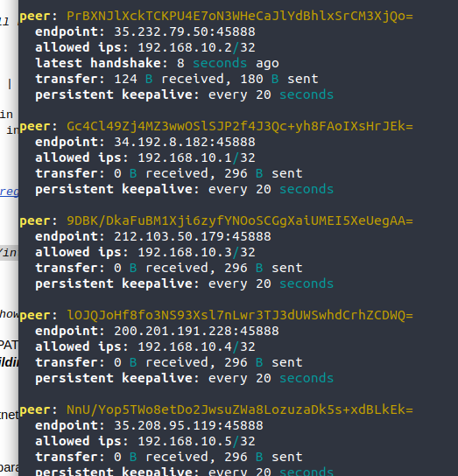This screenshot has height=476, width=458.
Task: Click the first peer key starting with PrBXNJ
Action: [x=239, y=16]
